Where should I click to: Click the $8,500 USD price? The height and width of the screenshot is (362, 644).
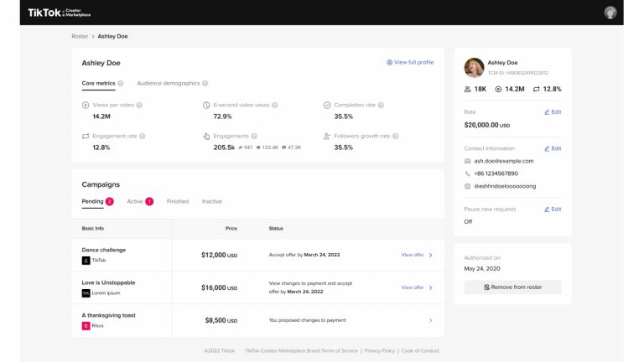[221, 321]
